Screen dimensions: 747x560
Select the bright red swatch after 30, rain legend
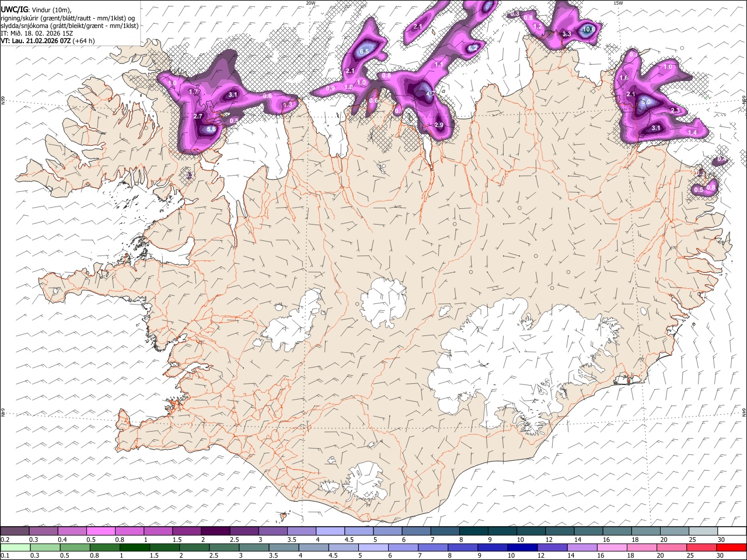coord(731,547)
